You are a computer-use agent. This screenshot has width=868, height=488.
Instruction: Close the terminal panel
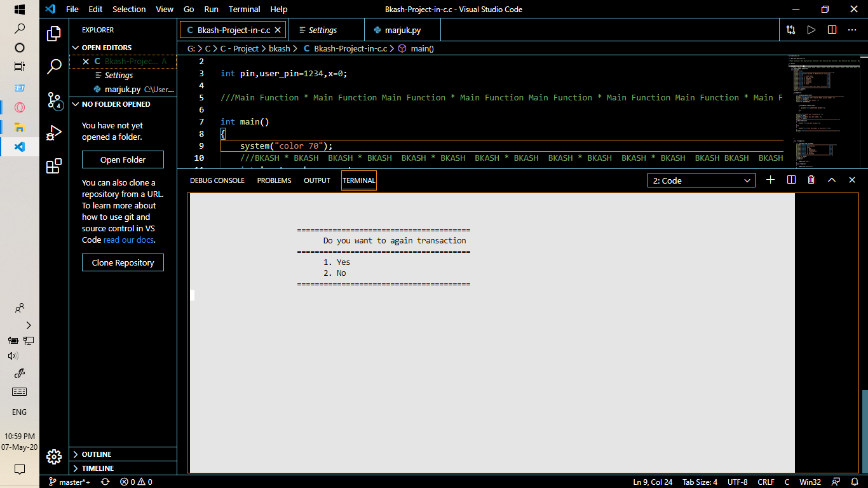[852, 180]
